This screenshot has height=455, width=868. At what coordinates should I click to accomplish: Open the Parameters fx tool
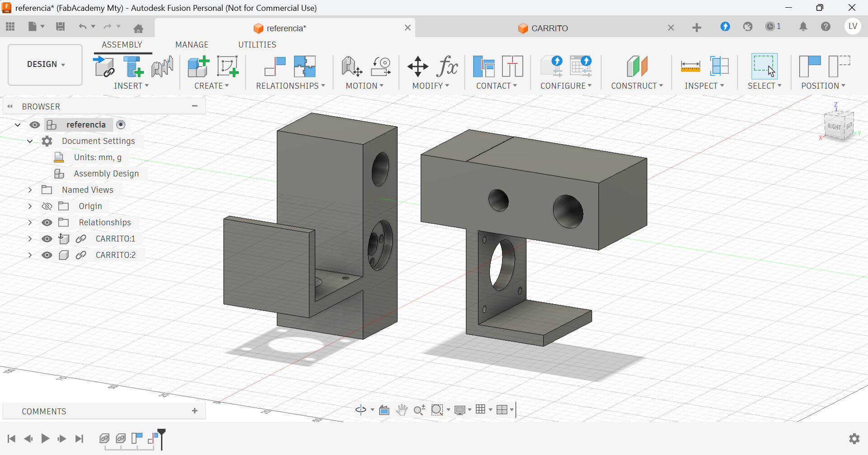click(447, 67)
